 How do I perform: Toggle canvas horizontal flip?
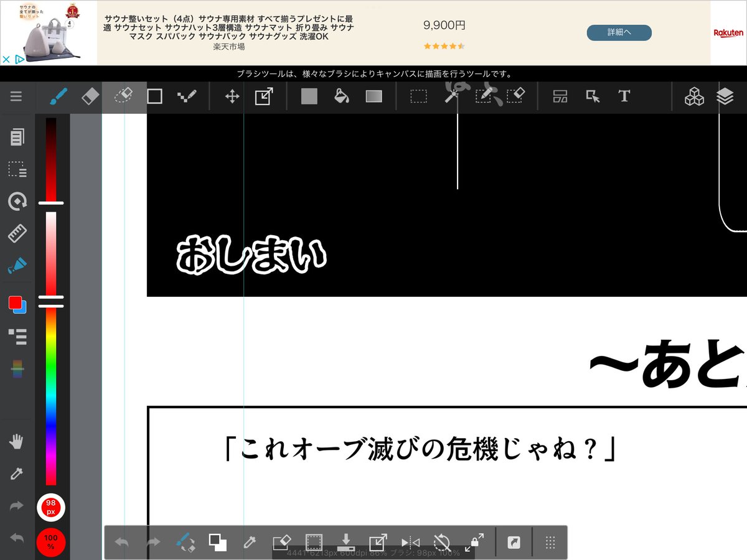tap(410, 543)
